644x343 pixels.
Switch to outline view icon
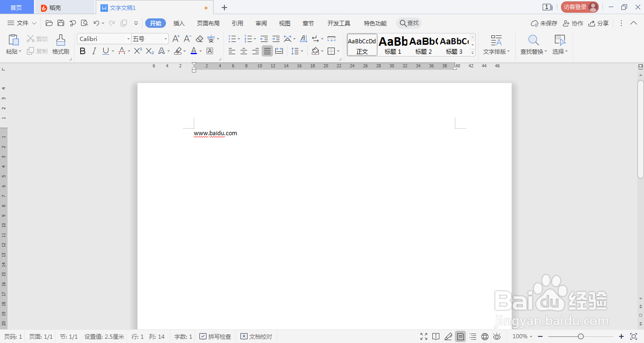point(473,336)
